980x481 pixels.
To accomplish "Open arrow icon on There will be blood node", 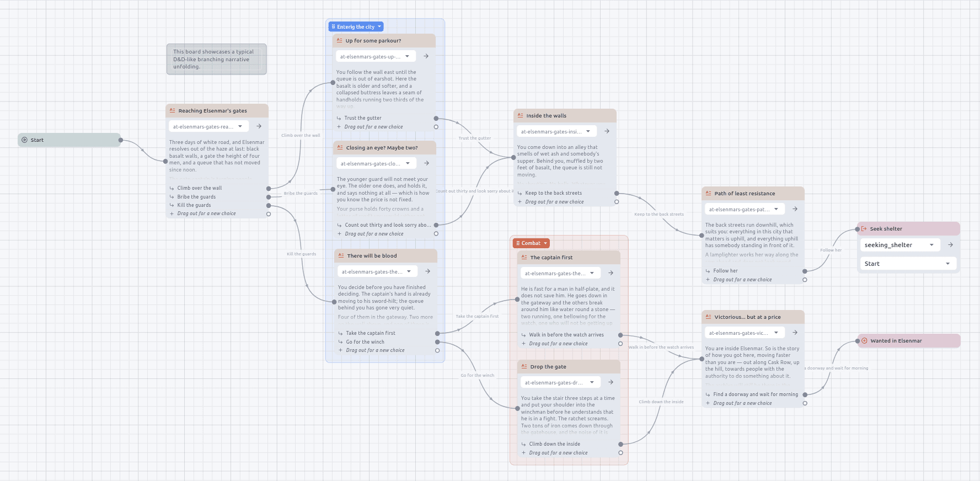I will 427,271.
